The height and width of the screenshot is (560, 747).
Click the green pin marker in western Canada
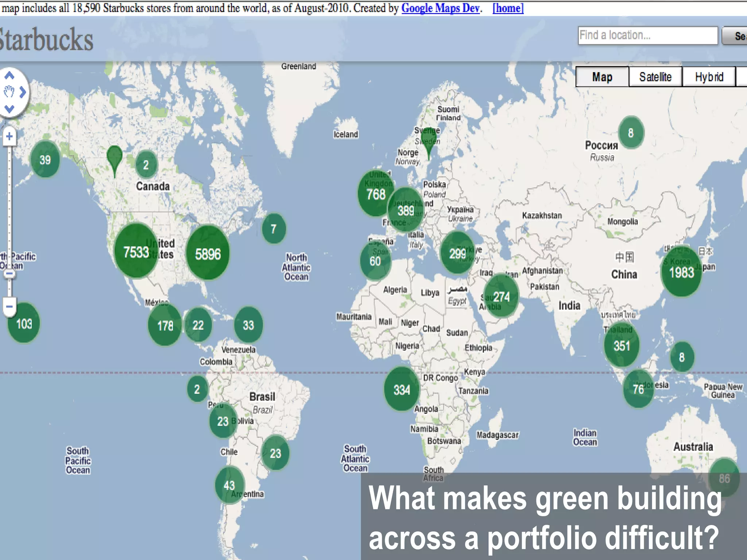(115, 162)
